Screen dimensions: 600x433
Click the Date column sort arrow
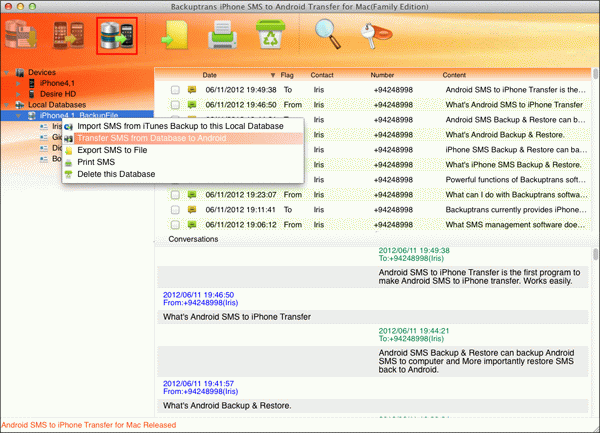(x=273, y=75)
